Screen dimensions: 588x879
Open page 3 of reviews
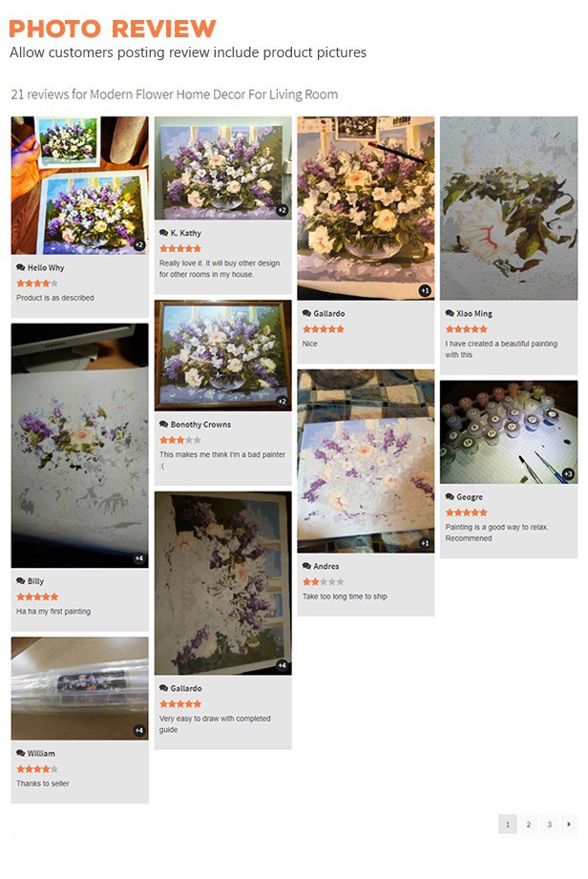549,824
